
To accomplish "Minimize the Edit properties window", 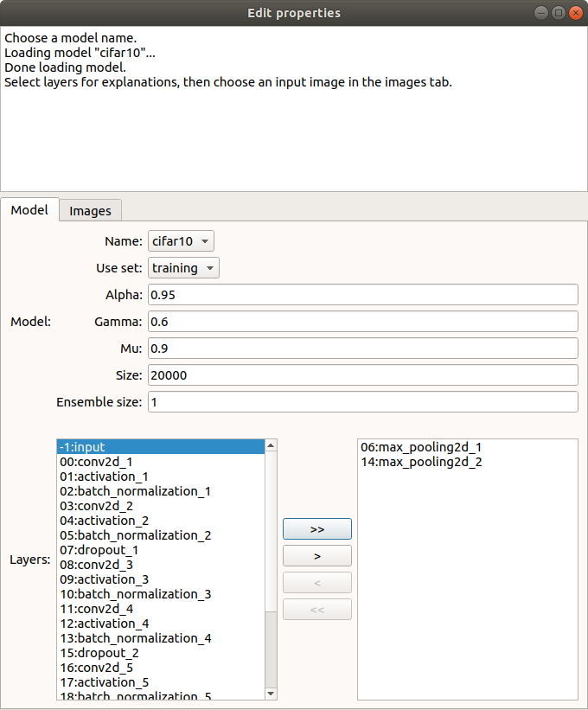I will pyautogui.click(x=541, y=13).
